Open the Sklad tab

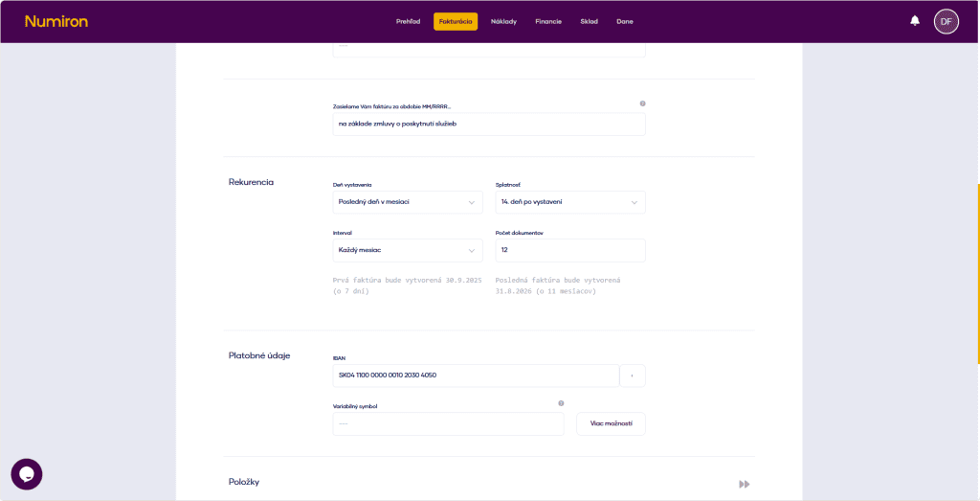coord(589,21)
